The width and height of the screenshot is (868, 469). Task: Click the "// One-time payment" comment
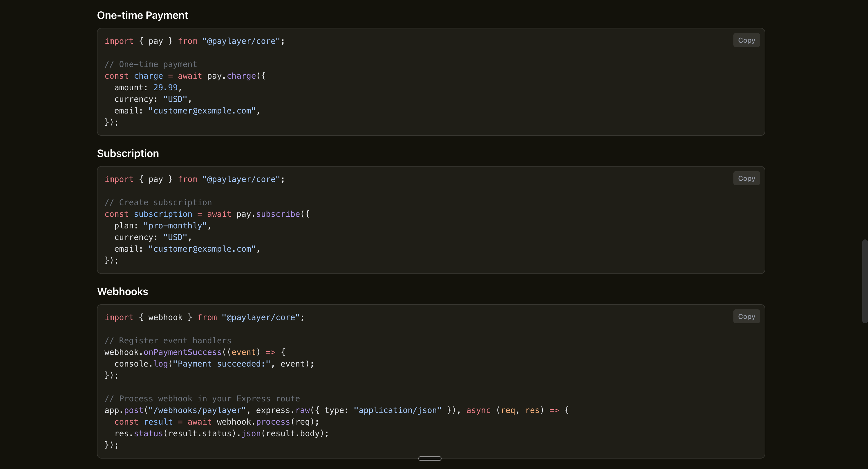click(x=151, y=64)
